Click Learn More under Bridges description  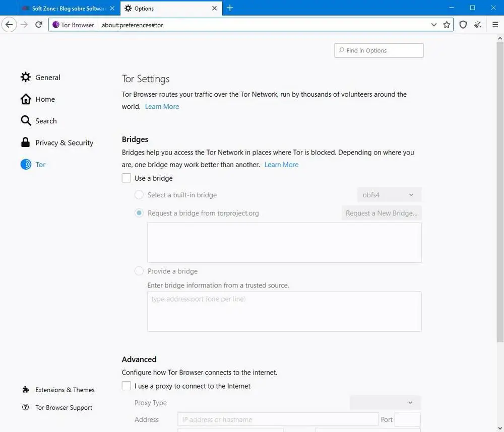click(282, 165)
